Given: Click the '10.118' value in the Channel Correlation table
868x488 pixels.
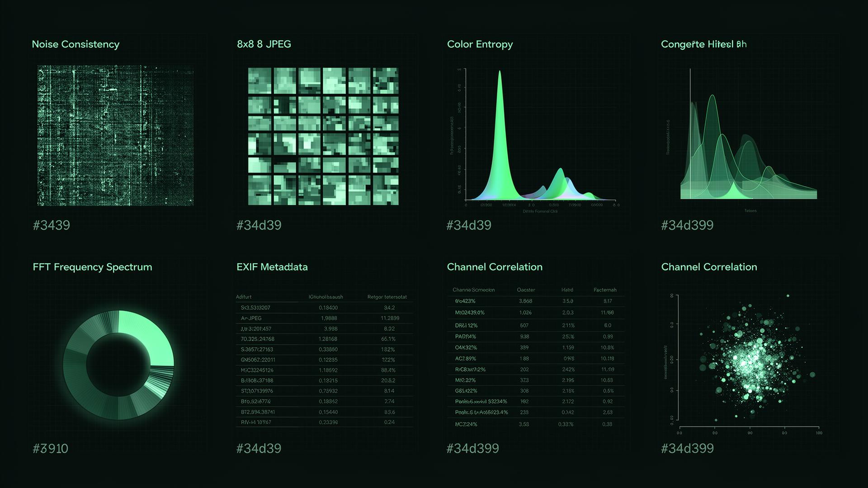Looking at the screenshot, I should [608, 359].
